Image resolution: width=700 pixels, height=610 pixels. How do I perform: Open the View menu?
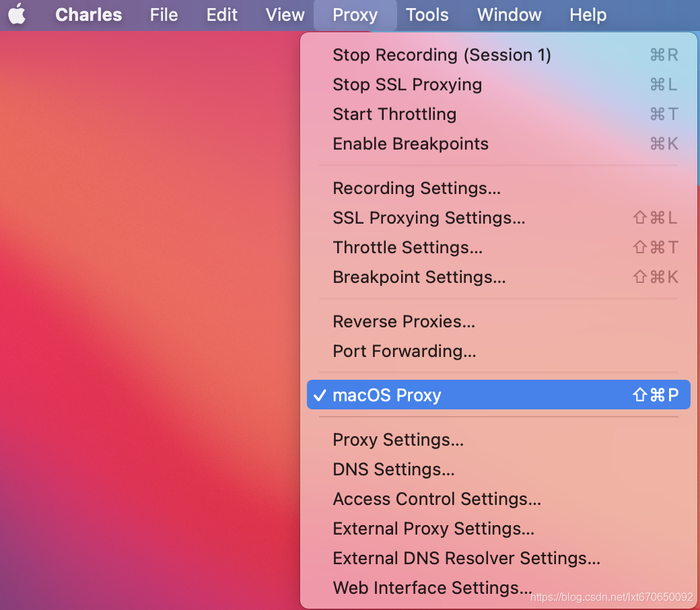point(285,15)
